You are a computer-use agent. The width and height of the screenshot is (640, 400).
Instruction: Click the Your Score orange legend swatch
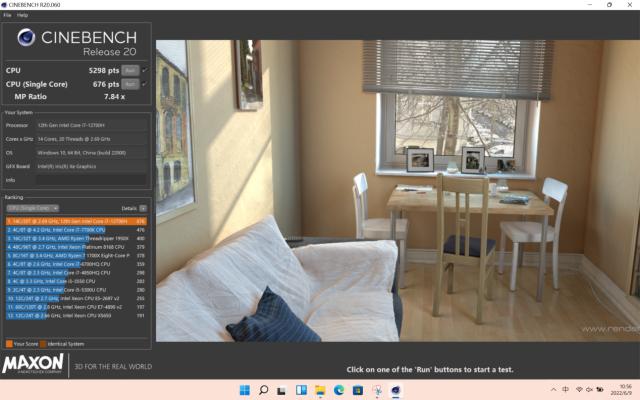(x=9, y=344)
